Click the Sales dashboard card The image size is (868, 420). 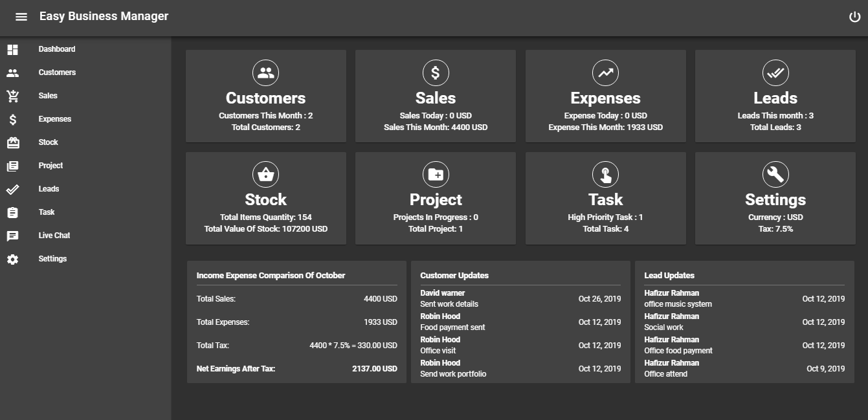(x=435, y=95)
